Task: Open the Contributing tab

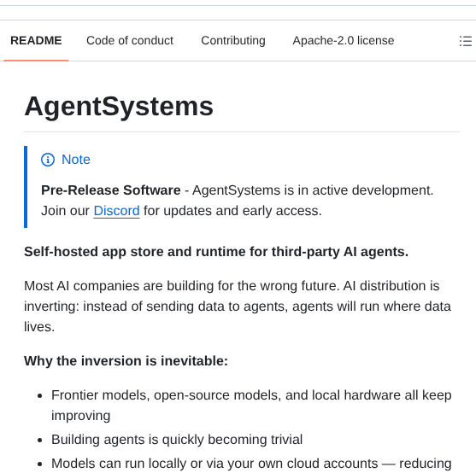Action: coord(233,41)
